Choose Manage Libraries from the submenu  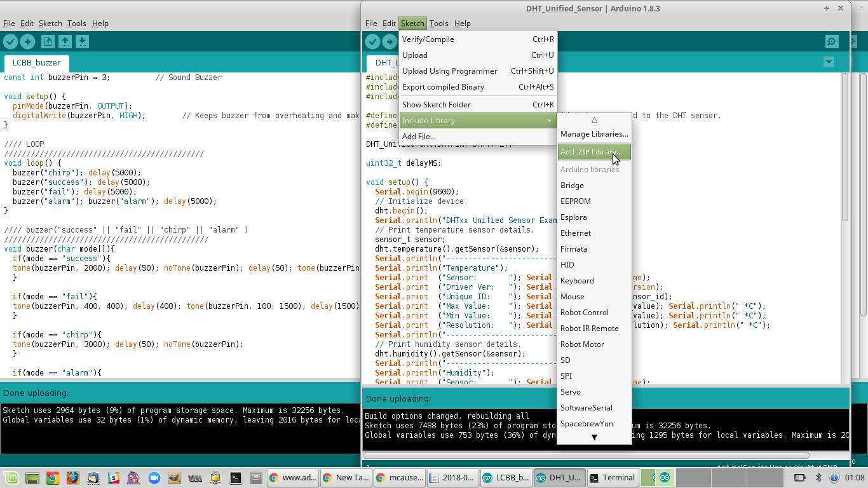point(593,134)
